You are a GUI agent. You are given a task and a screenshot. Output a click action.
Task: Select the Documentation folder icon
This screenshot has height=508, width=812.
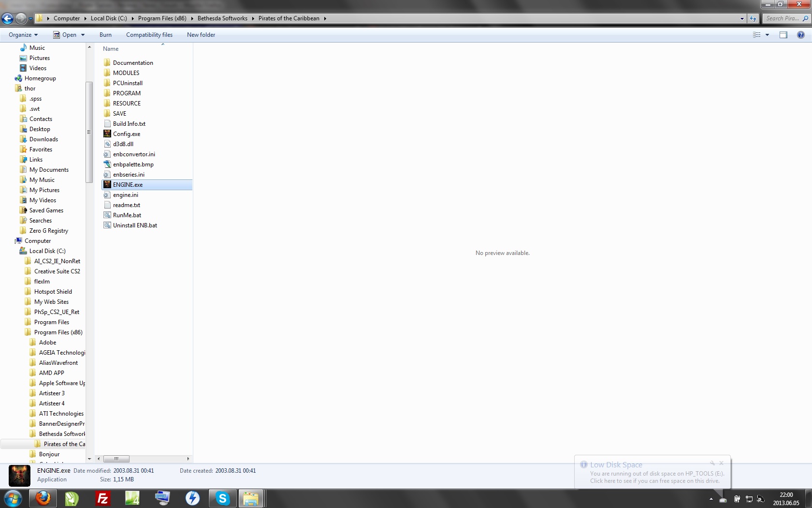pyautogui.click(x=107, y=63)
